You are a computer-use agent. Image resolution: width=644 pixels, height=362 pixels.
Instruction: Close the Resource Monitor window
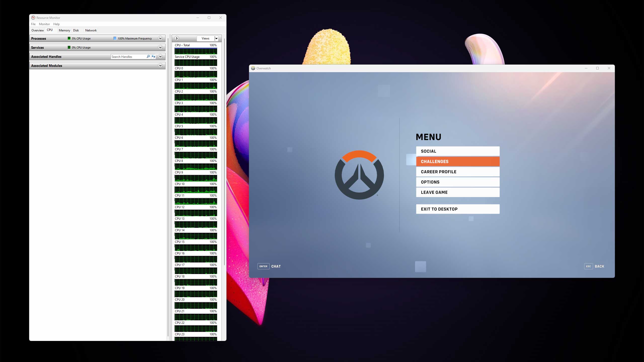coord(221,18)
